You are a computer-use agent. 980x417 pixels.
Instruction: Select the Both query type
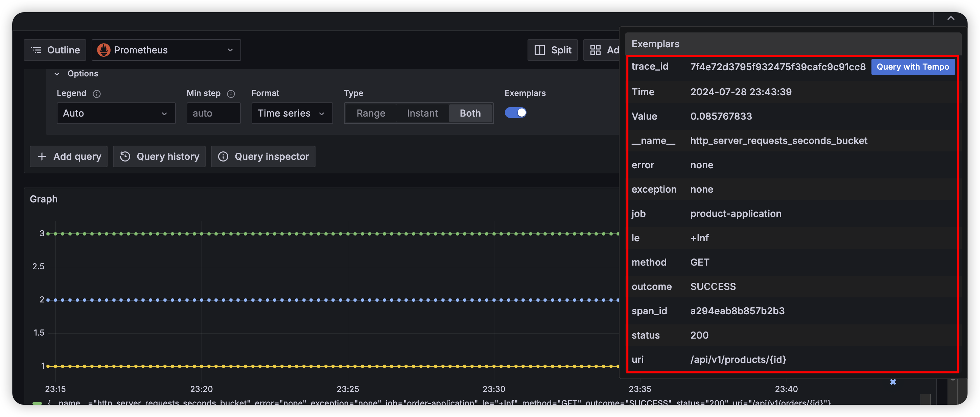click(x=470, y=113)
